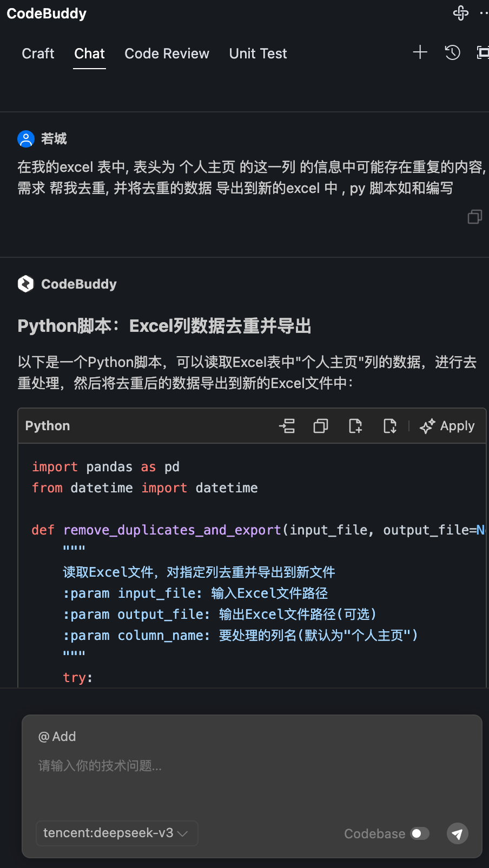Click the 若城 user avatar
The height and width of the screenshot is (868, 489).
25,138
